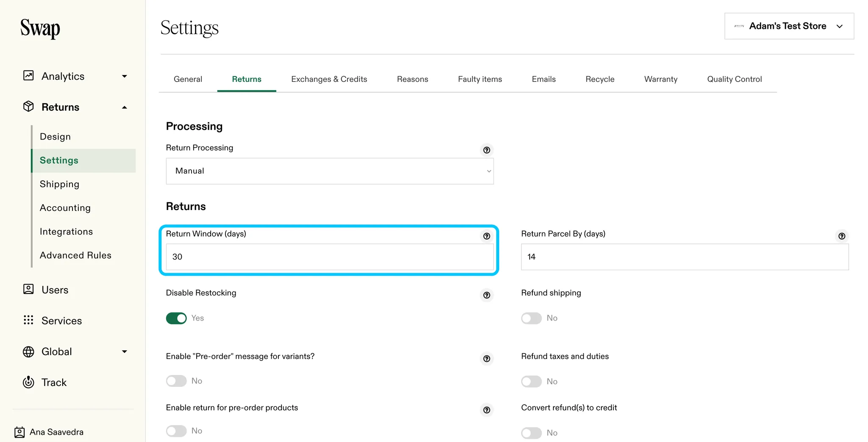Click the Ana Saavedra profile icon
The height and width of the screenshot is (442, 868).
click(19, 432)
